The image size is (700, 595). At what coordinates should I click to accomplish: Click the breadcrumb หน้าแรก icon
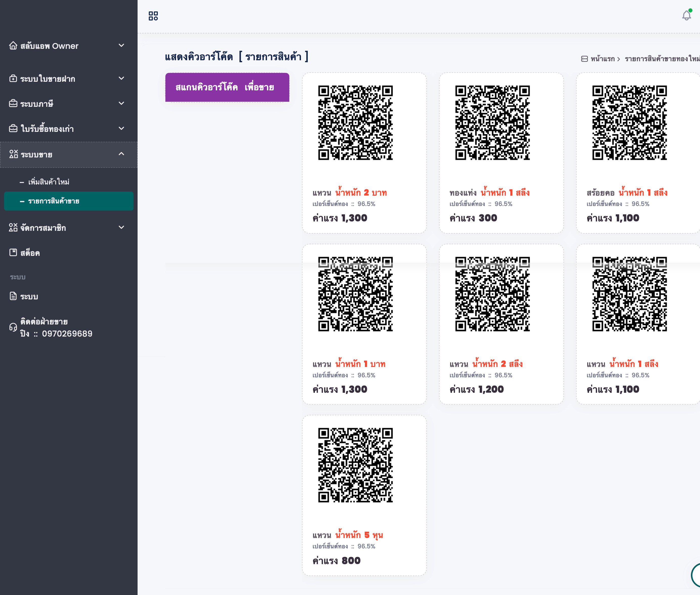[x=584, y=59]
